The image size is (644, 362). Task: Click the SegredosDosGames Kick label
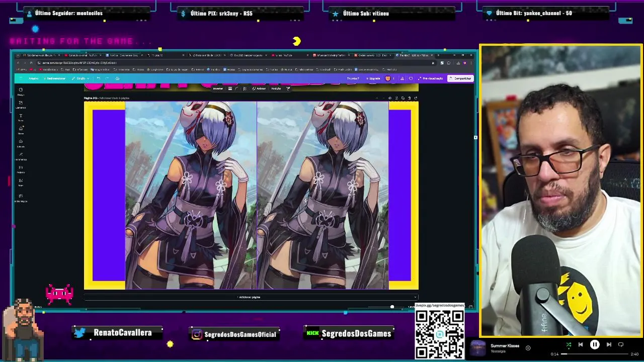point(356,334)
